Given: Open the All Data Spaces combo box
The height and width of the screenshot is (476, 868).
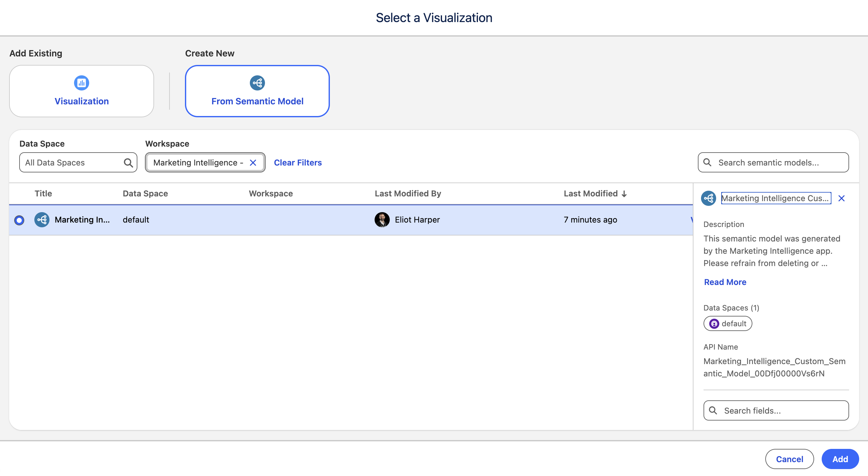Looking at the screenshot, I should [78, 162].
